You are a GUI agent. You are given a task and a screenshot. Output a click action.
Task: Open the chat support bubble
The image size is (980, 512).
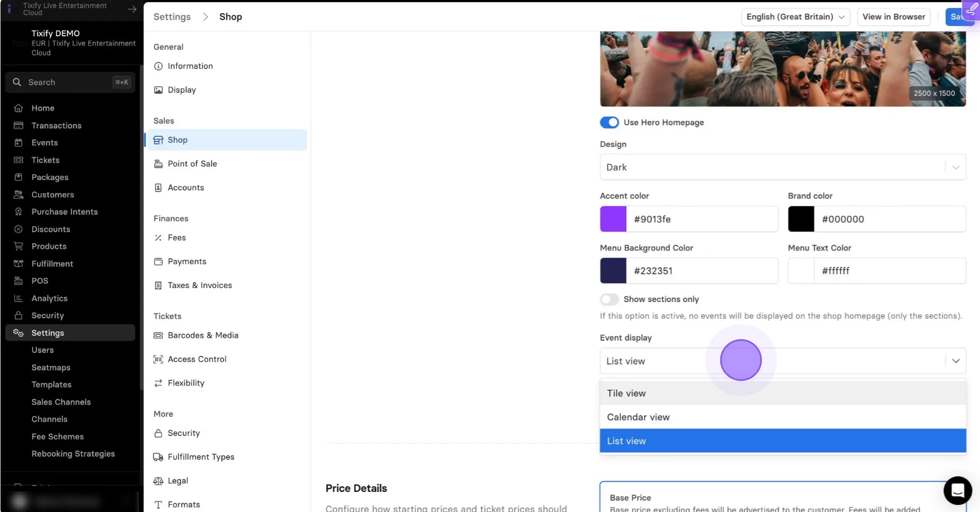[958, 490]
